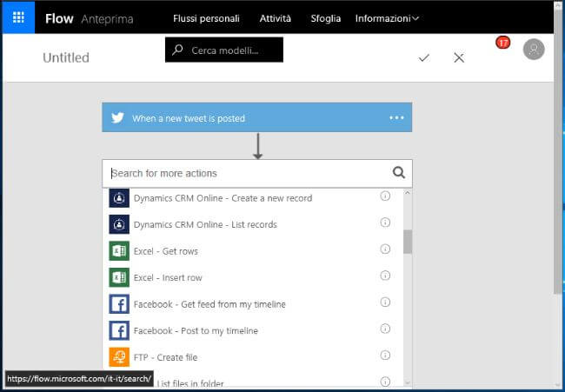The width and height of the screenshot is (565, 392).
Task: Click the Search for more actions field
Action: tap(248, 173)
